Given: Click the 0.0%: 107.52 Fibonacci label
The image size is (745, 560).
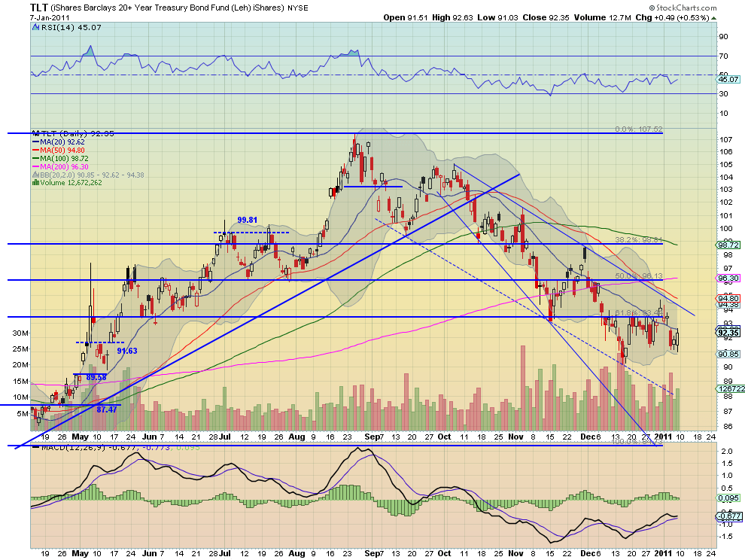Looking at the screenshot, I should click(639, 129).
